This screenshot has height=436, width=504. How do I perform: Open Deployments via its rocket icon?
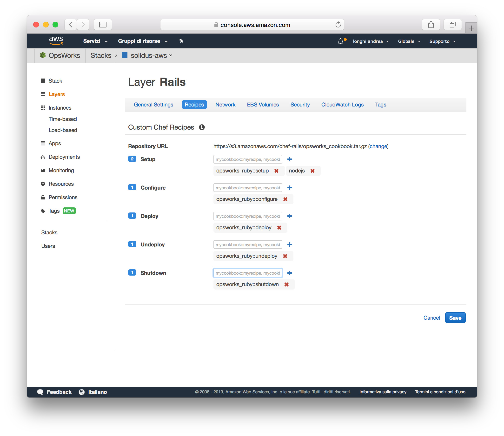[43, 157]
